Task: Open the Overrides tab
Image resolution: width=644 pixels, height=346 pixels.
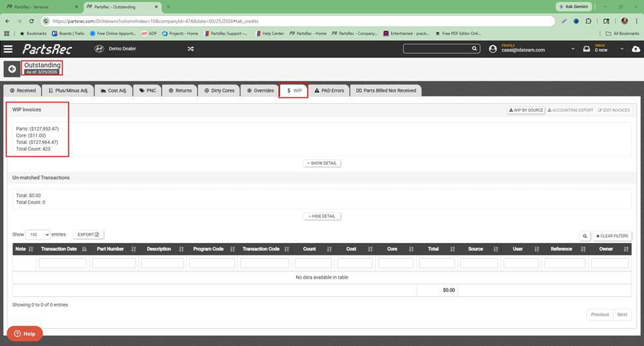Action: [260, 90]
